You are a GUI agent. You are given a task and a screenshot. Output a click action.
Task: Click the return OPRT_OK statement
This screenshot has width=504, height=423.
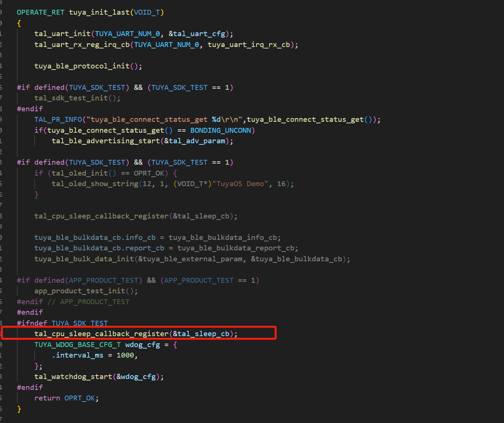[x=66, y=398]
